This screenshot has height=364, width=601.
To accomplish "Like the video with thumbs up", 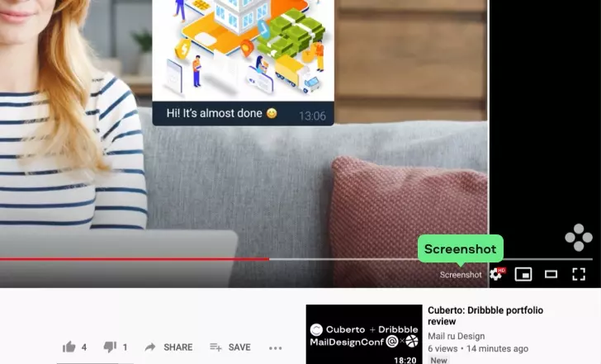I will click(x=69, y=347).
